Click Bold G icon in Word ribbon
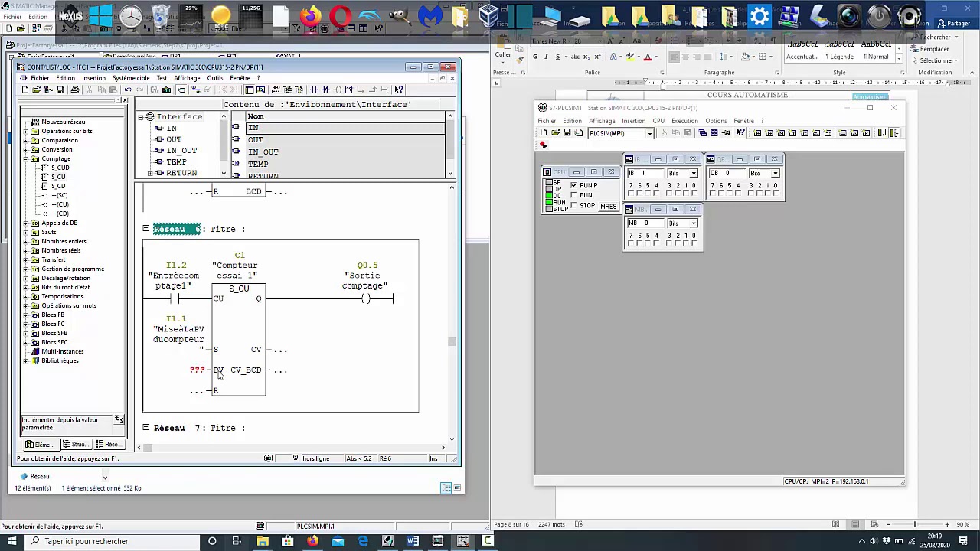Image resolution: width=980 pixels, height=551 pixels. point(535,57)
